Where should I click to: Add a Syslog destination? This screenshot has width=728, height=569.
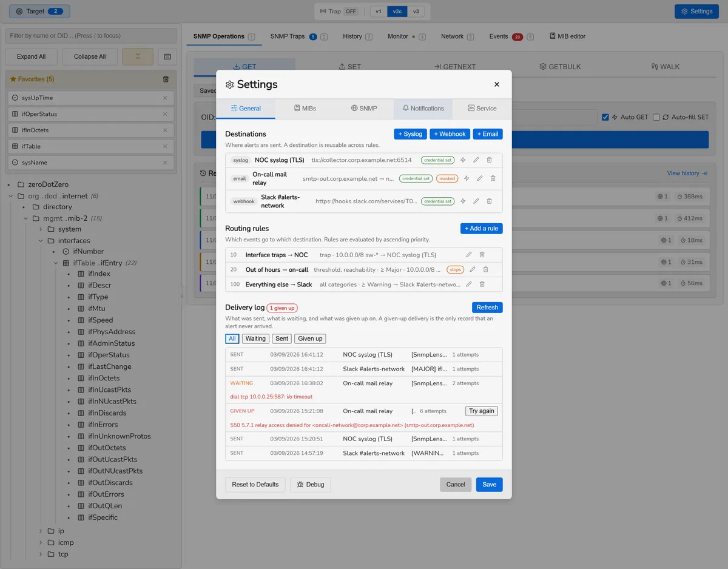point(411,134)
